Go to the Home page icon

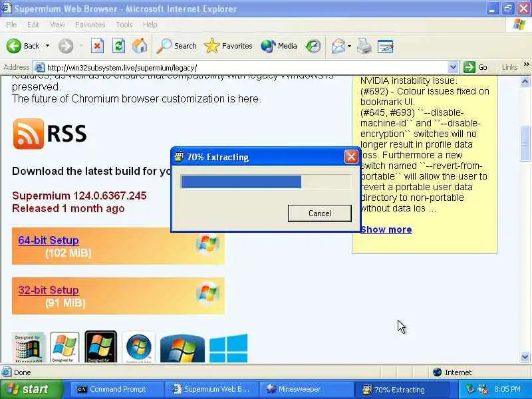pyautogui.click(x=140, y=46)
